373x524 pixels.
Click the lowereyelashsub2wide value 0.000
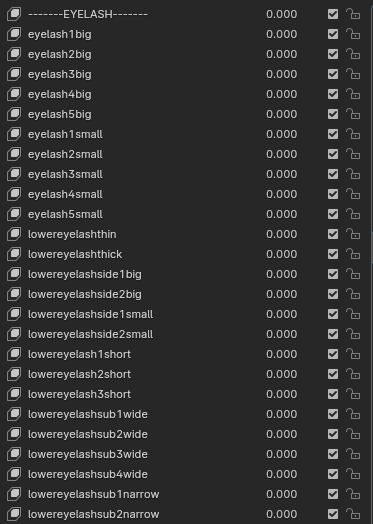pos(281,434)
